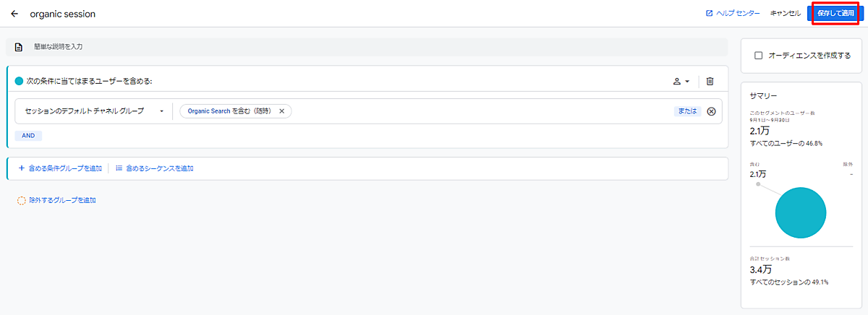868x315 pixels.
Task: Click the dashed circle exclude group icon
Action: pyautogui.click(x=22, y=200)
